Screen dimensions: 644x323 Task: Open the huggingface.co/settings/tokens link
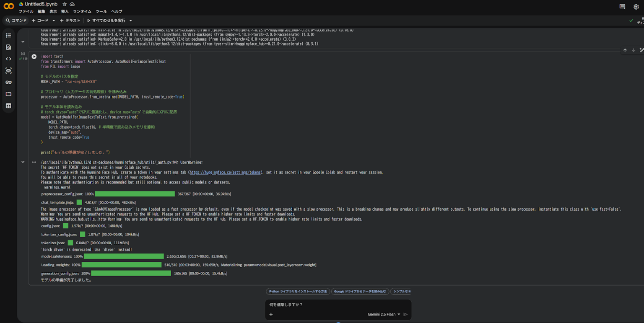tap(226, 172)
